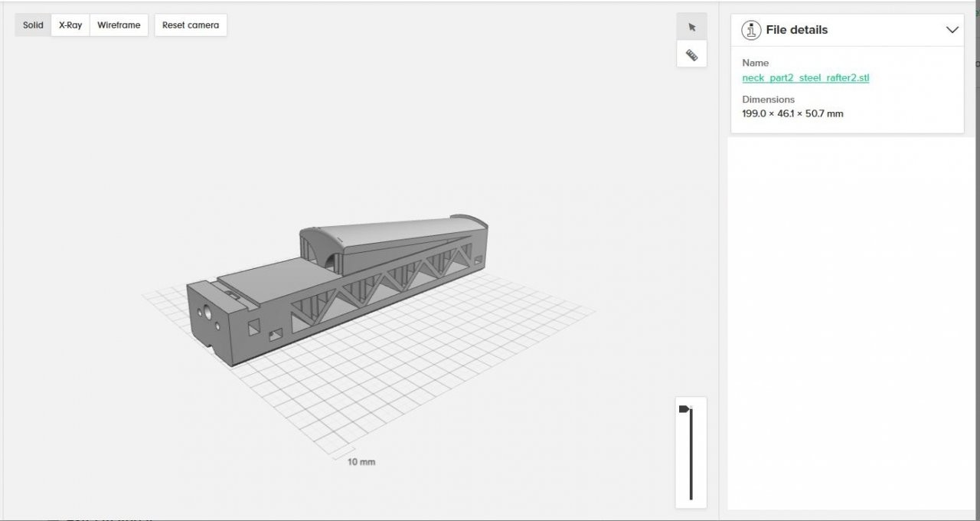
Task: Switch to X-Ray view mode
Action: [70, 25]
